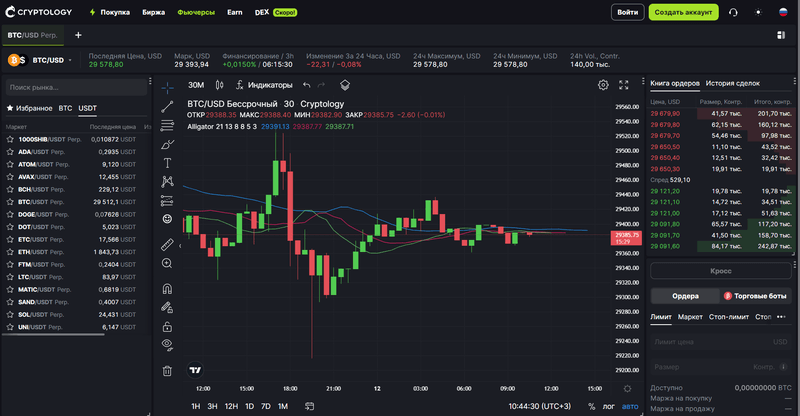Toggle light or dark theme

pyautogui.click(x=758, y=12)
